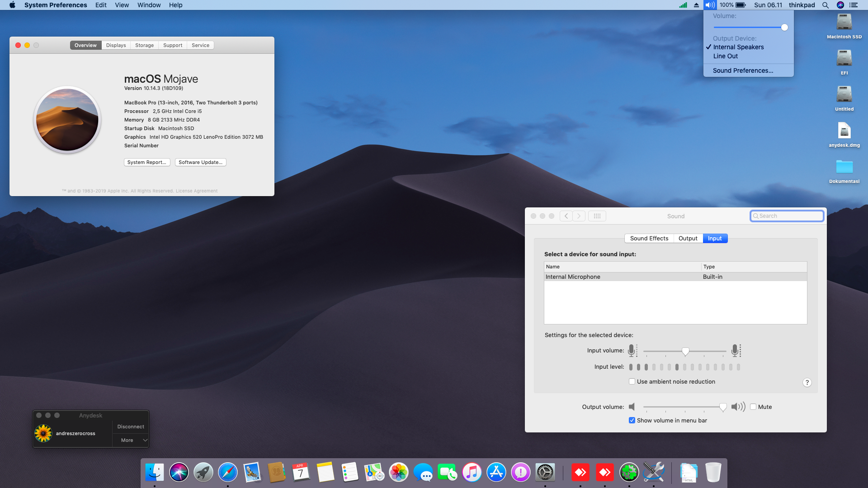Open Safari from the Dock
Viewport: 868px width, 488px height.
227,472
